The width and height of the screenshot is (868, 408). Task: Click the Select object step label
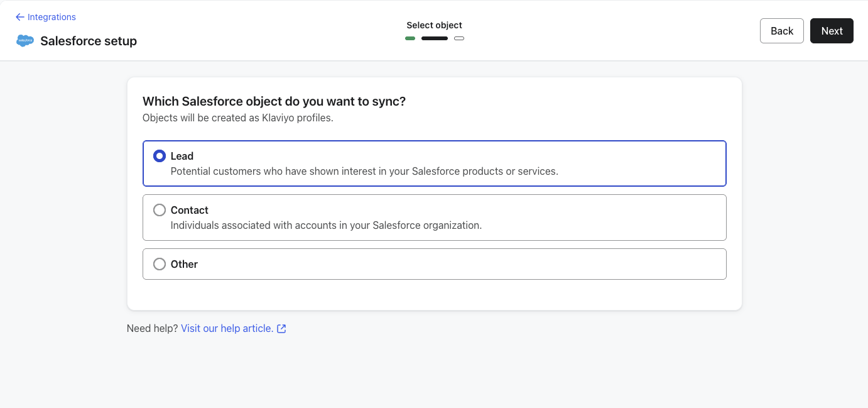(x=434, y=25)
